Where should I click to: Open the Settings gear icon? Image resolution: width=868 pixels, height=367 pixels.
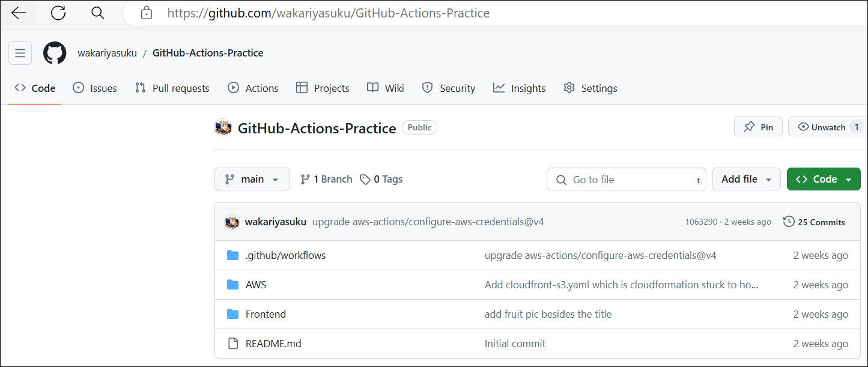pos(569,88)
